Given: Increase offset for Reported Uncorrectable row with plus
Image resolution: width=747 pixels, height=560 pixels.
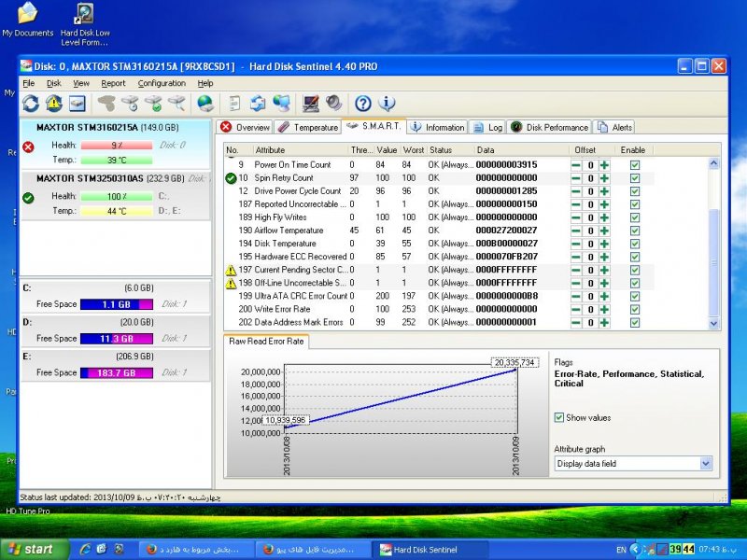Looking at the screenshot, I should click(604, 204).
